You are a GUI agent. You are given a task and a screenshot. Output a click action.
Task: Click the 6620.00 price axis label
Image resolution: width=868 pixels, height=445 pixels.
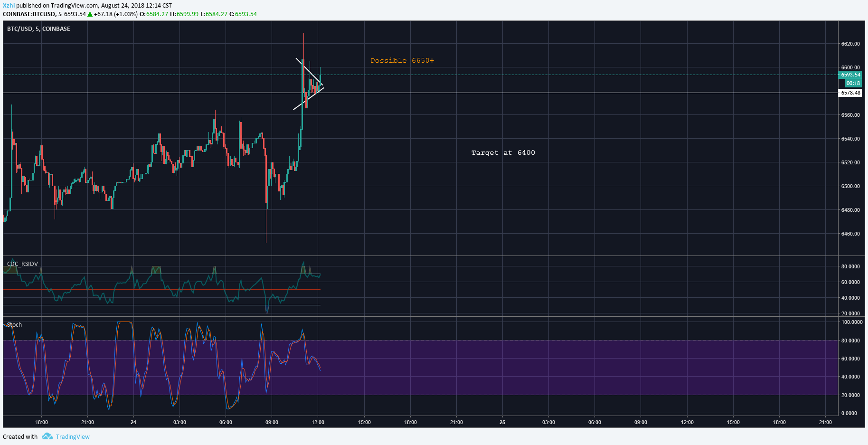(850, 44)
